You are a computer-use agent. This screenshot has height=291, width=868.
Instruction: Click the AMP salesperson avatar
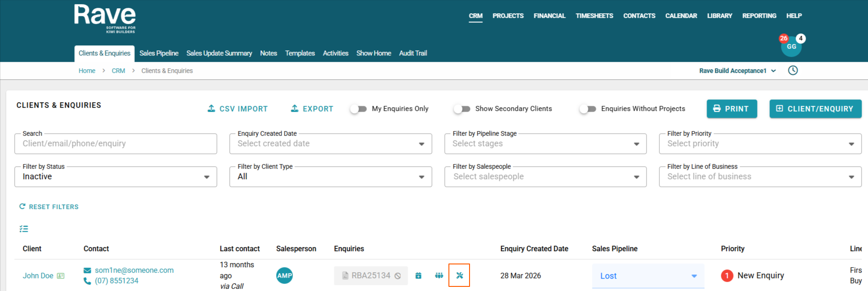[284, 275]
